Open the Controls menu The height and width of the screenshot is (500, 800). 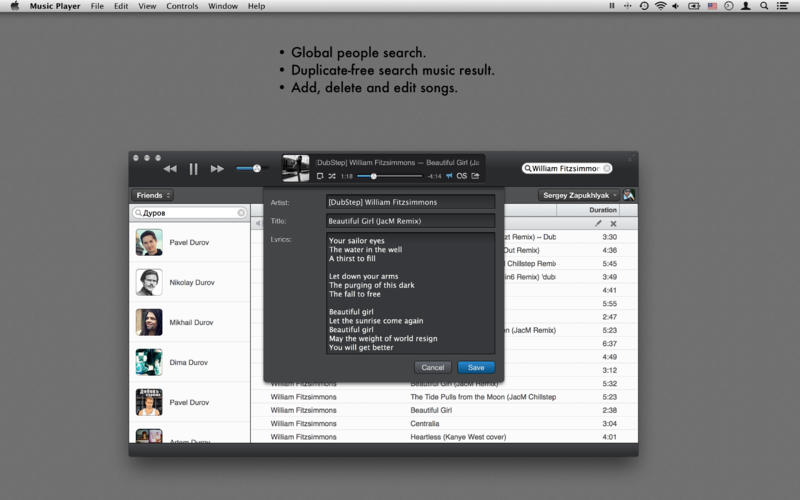pos(182,6)
